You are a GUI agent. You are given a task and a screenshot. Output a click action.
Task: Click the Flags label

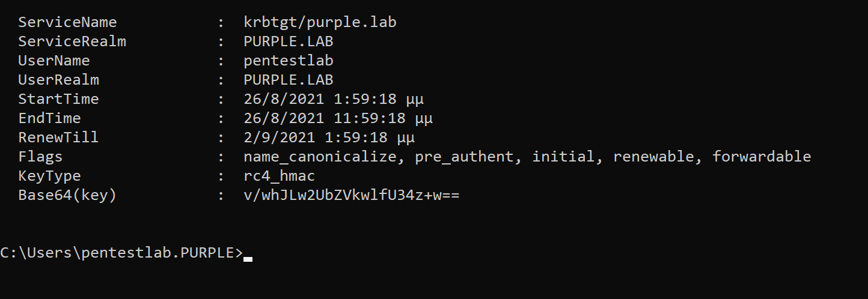coord(40,157)
